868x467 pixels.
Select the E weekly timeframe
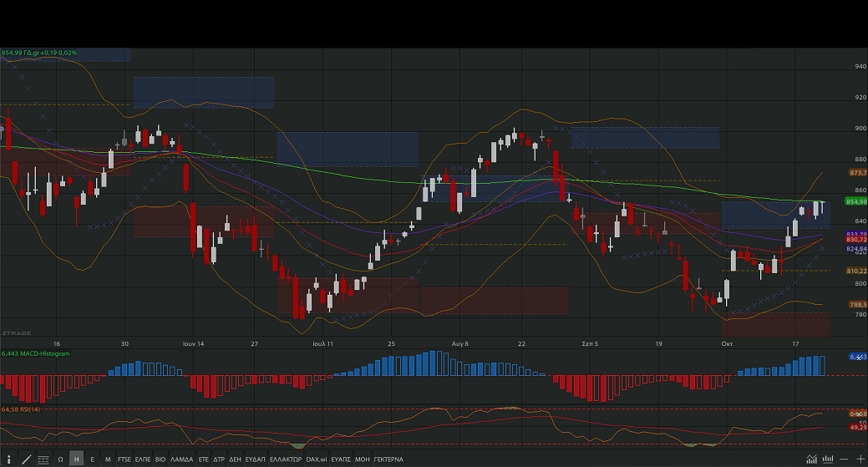[x=93, y=459]
